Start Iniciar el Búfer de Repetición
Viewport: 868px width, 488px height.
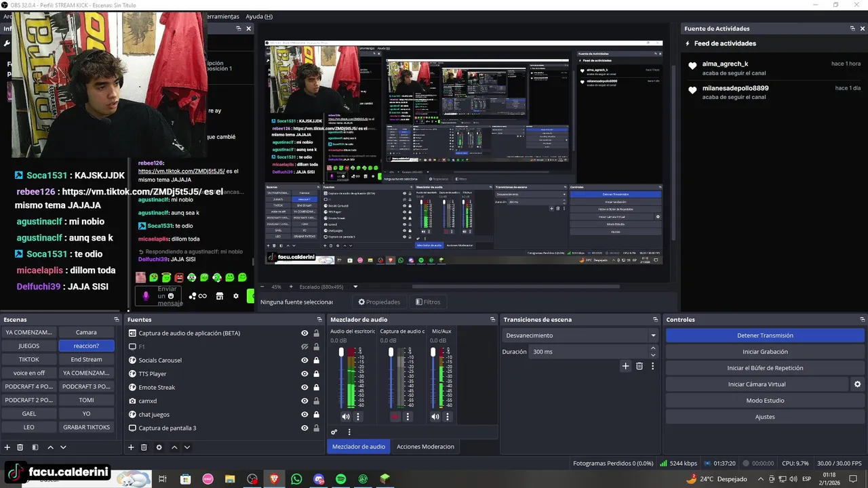pos(765,368)
